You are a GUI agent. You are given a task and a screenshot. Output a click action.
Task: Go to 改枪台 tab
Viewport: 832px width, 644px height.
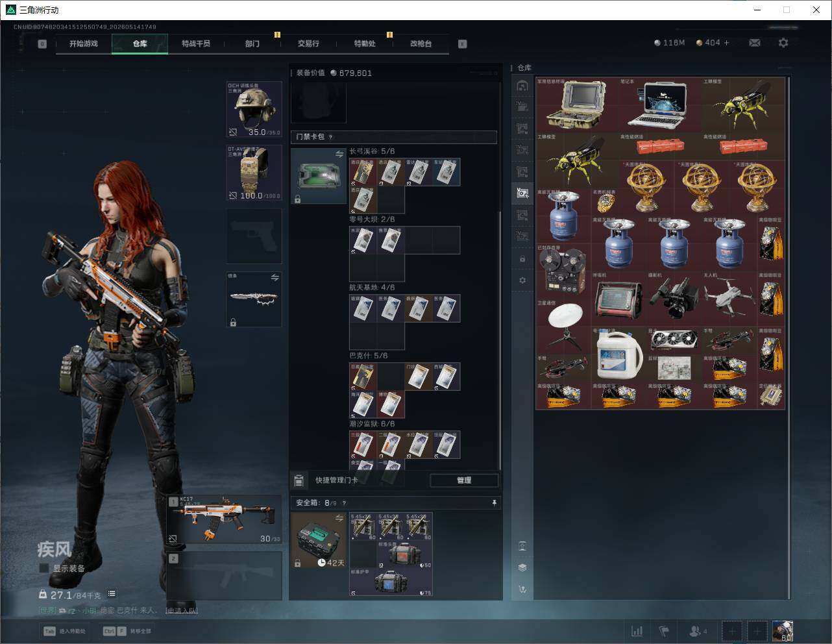pyautogui.click(x=421, y=43)
